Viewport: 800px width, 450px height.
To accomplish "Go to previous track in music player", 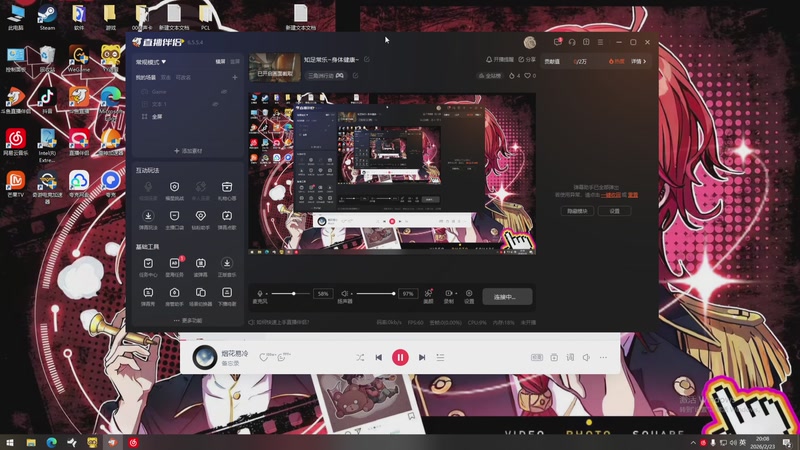I will click(x=379, y=358).
